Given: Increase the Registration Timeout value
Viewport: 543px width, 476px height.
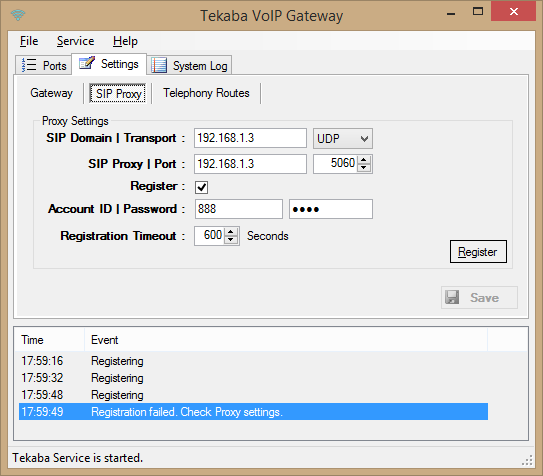Looking at the screenshot, I should 231,232.
